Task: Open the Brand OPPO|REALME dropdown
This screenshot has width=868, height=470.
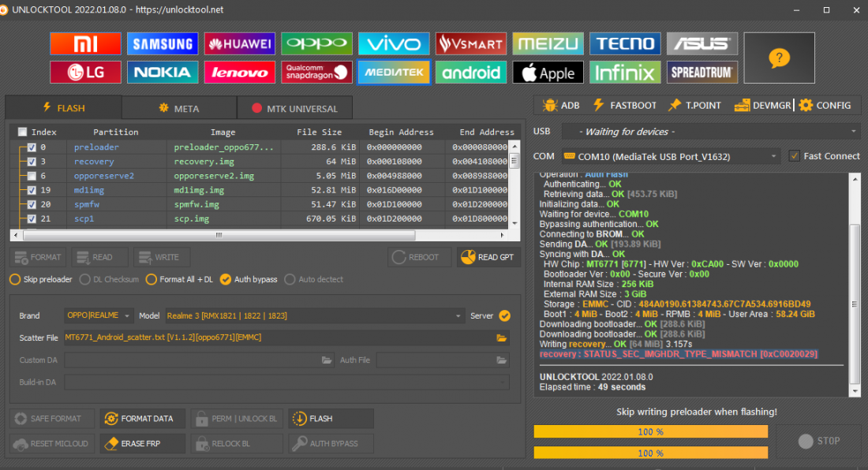Action: click(x=99, y=315)
